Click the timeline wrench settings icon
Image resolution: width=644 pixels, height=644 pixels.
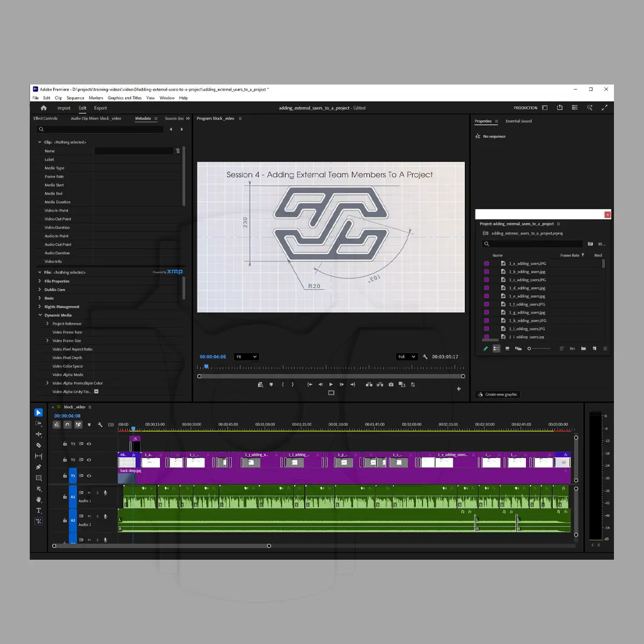(100, 425)
